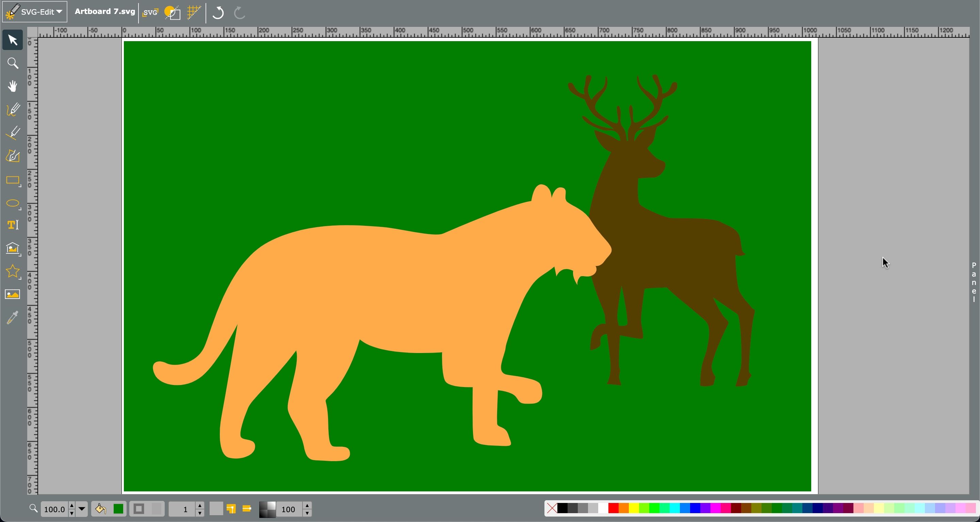Increase stroke width with up arrow
This screenshot has height=522, width=980.
coord(200,505)
